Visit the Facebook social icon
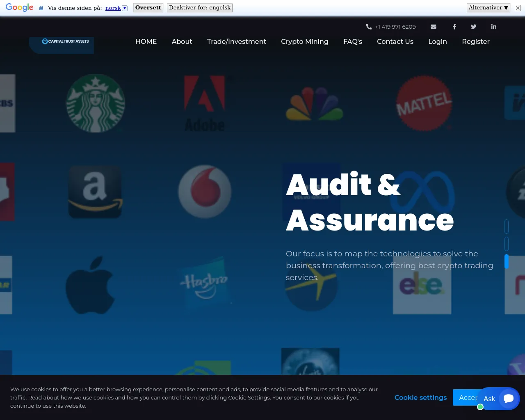Image resolution: width=525 pixels, height=420 pixels. click(x=454, y=27)
